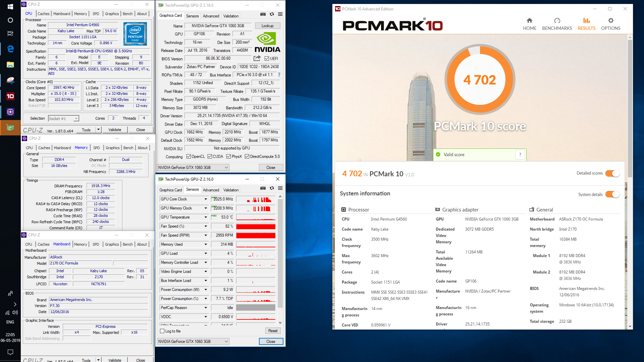Open Cortana search circle on taskbar

(x=10, y=20)
